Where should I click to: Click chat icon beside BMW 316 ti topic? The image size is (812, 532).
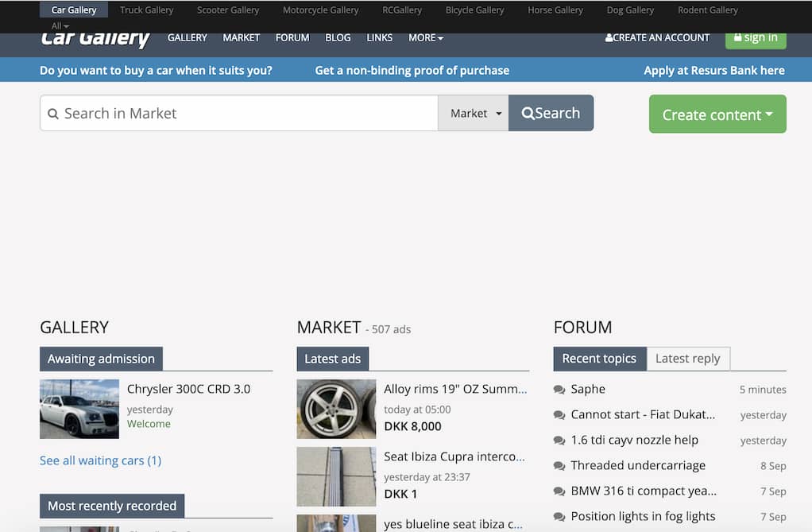(x=559, y=491)
